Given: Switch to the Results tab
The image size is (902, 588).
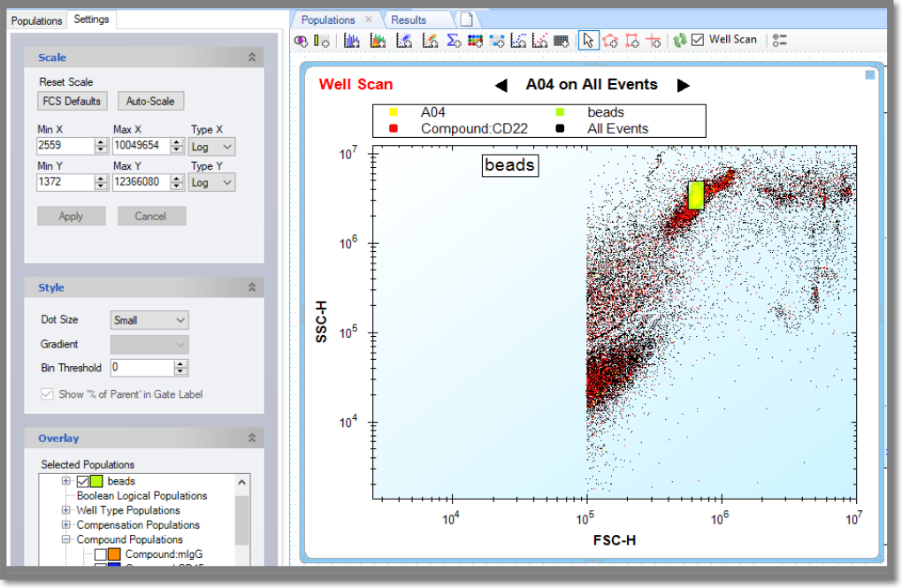Looking at the screenshot, I should click(409, 19).
